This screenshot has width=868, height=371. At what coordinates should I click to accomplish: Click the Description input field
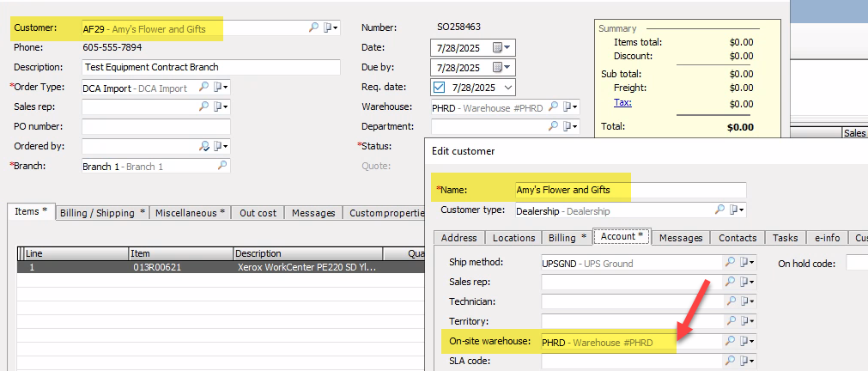(211, 68)
